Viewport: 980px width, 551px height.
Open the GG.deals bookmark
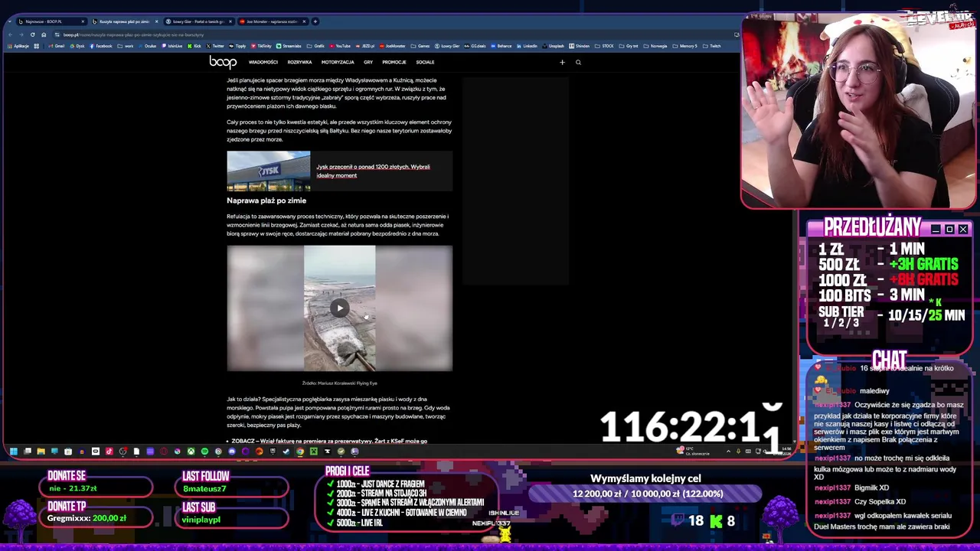475,46
